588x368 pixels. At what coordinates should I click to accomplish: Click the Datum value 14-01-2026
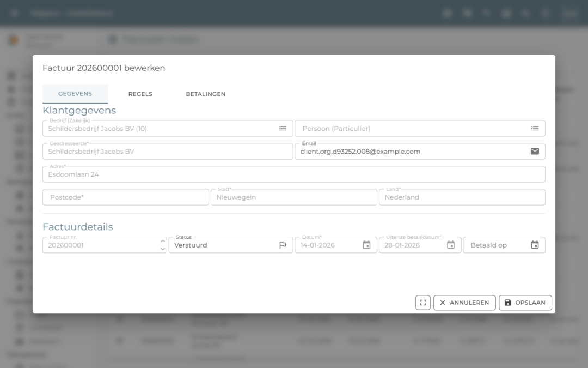(x=317, y=245)
